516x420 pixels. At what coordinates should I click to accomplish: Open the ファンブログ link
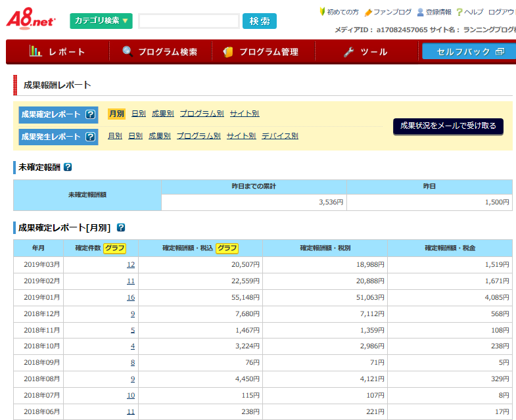click(392, 12)
